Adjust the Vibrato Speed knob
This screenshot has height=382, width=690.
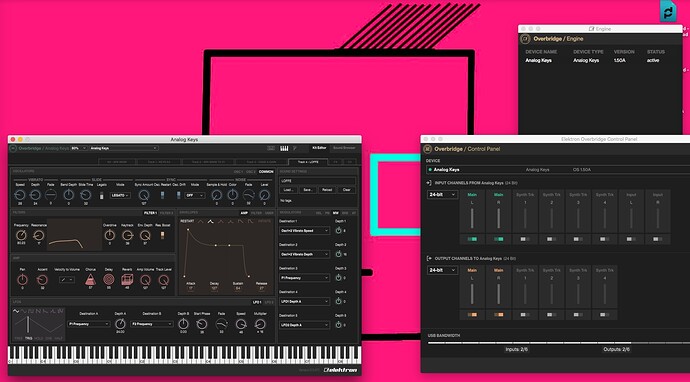pos(19,195)
